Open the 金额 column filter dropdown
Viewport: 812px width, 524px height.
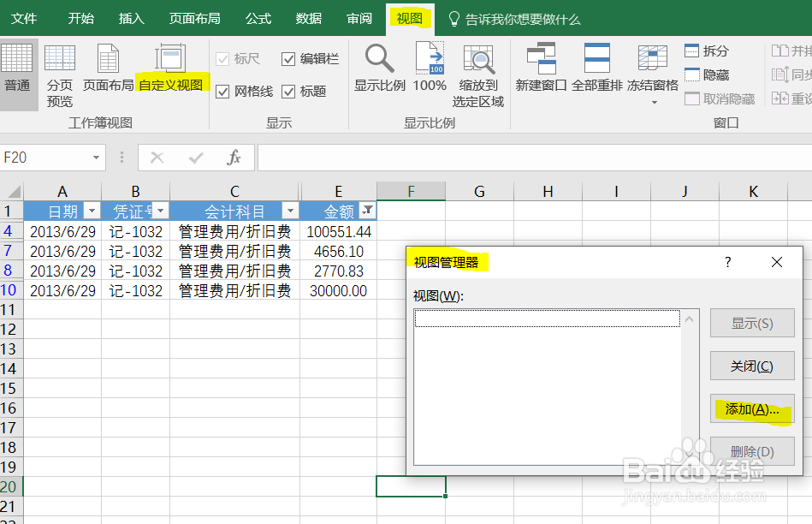(366, 211)
